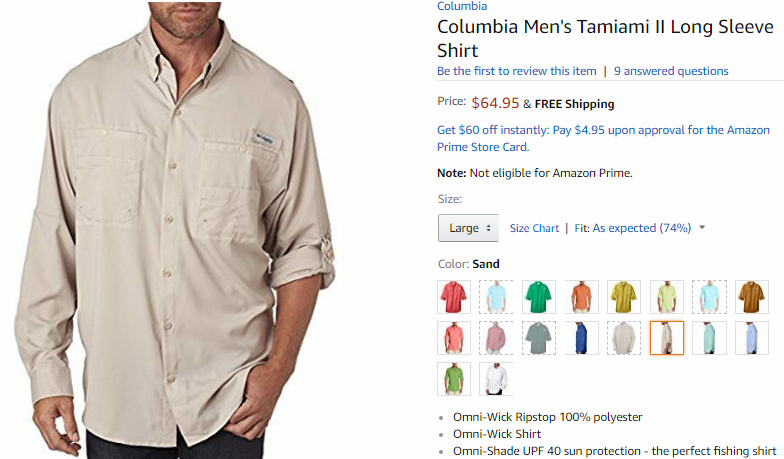This screenshot has height=459, width=784.
Task: Select the red shirt color swatch
Action: (x=454, y=297)
